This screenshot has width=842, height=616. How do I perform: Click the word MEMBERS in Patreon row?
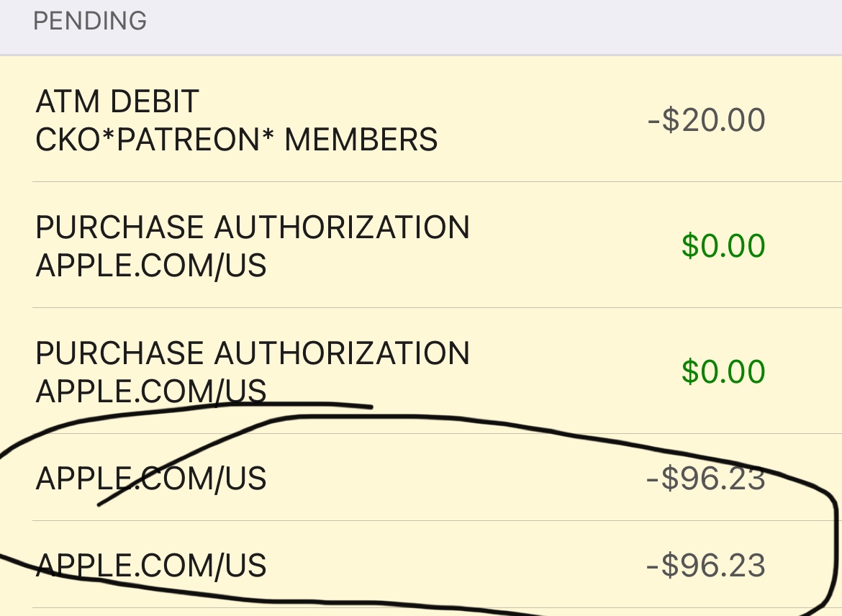pos(361,140)
